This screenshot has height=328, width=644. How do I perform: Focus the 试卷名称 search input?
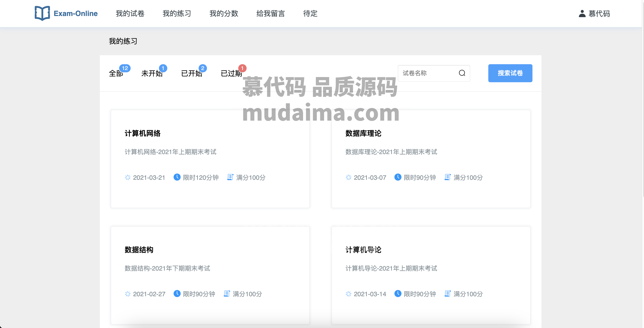tap(434, 73)
